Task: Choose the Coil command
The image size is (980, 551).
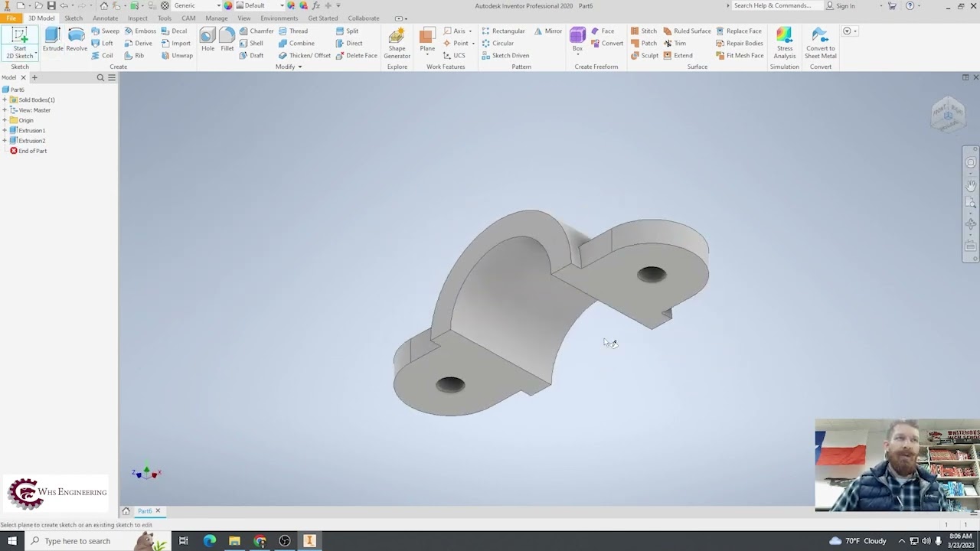Action: click(102, 55)
